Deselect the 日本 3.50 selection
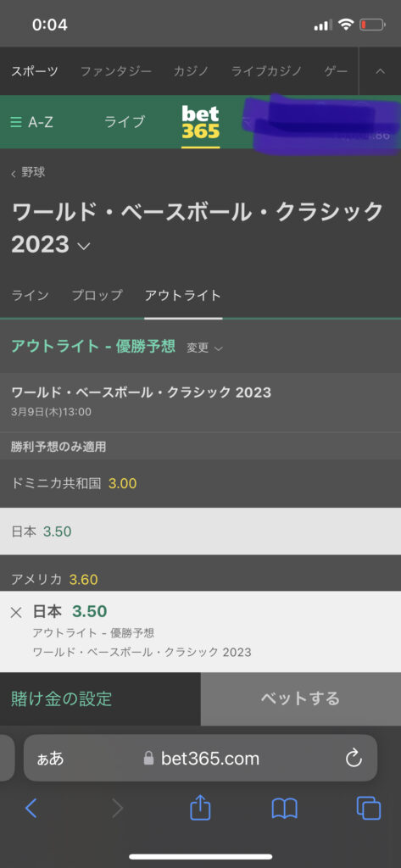Screen dimensions: 401x868 click(x=200, y=531)
